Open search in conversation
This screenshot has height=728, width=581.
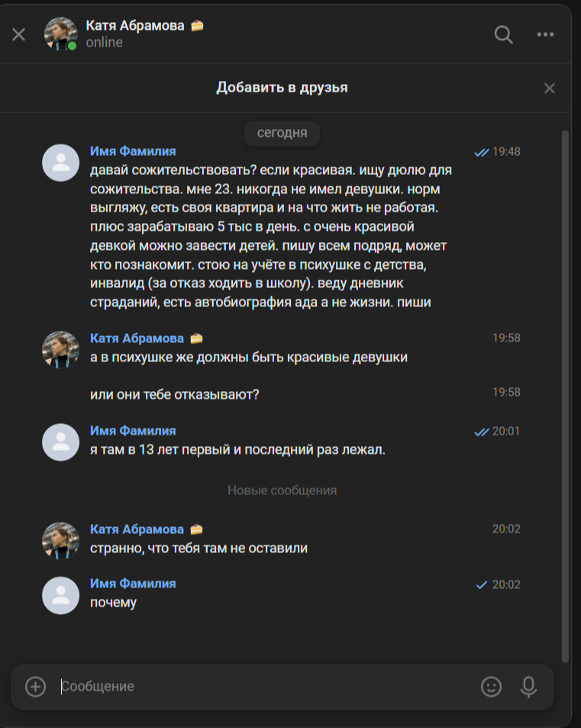coord(504,34)
